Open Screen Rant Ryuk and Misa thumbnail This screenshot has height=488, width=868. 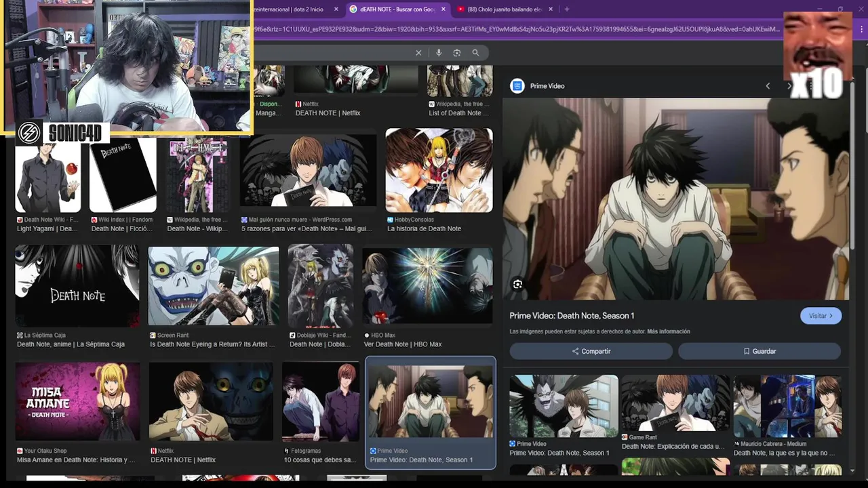pos(214,286)
